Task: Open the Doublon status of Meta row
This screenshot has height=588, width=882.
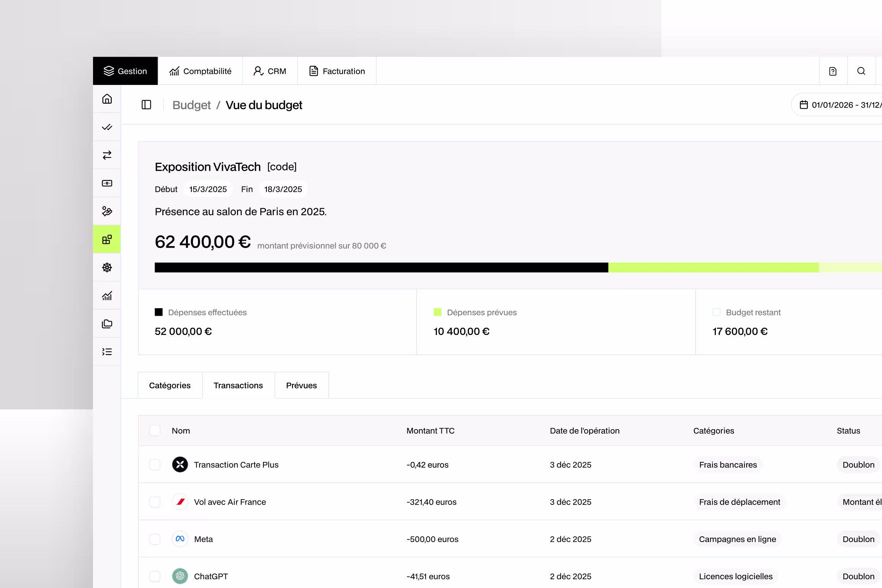Action: point(858,539)
